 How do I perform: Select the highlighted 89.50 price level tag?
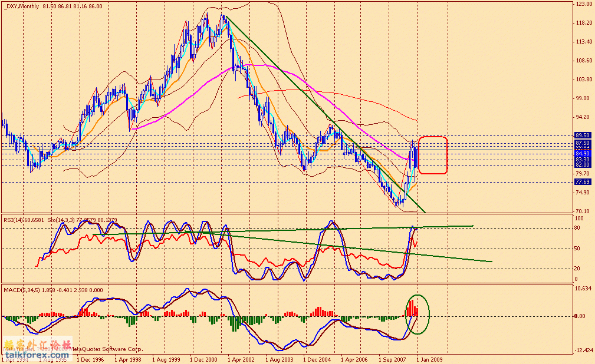click(x=583, y=135)
